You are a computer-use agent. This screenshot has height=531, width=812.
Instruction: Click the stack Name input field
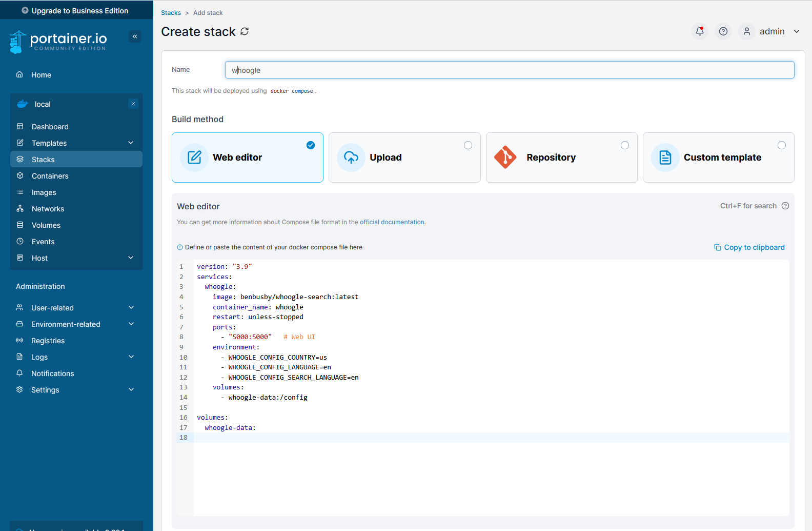509,70
